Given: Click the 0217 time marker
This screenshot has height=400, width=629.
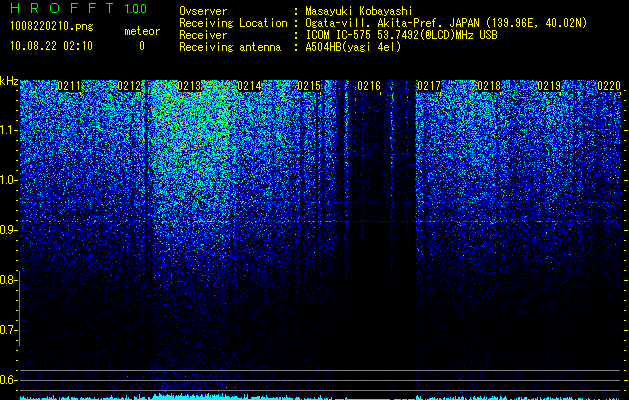Looking at the screenshot, I should (429, 86).
